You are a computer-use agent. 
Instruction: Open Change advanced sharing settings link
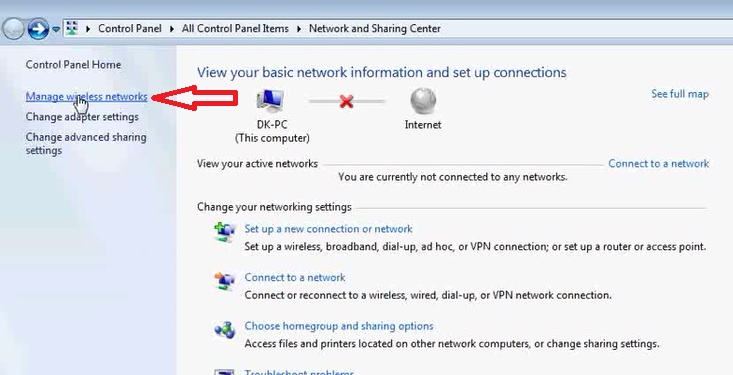click(x=86, y=144)
